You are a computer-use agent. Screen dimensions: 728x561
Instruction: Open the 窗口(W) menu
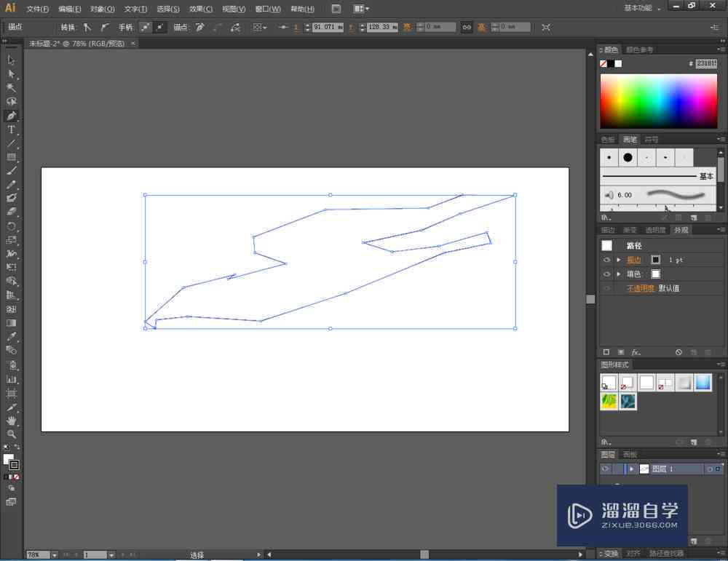tap(268, 9)
